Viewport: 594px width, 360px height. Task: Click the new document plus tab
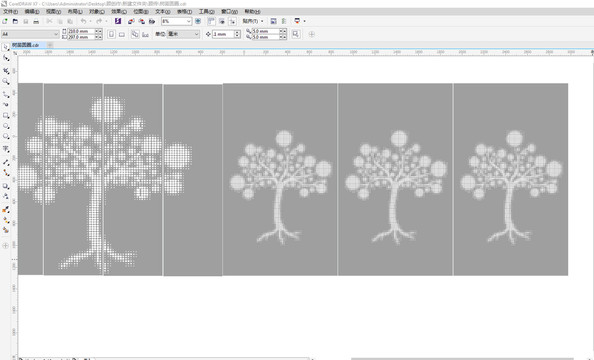pyautogui.click(x=50, y=45)
